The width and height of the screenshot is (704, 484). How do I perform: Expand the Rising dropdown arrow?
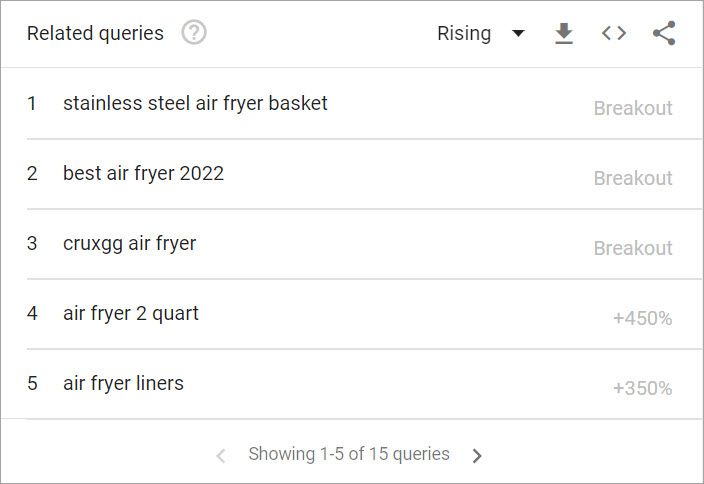pos(518,33)
